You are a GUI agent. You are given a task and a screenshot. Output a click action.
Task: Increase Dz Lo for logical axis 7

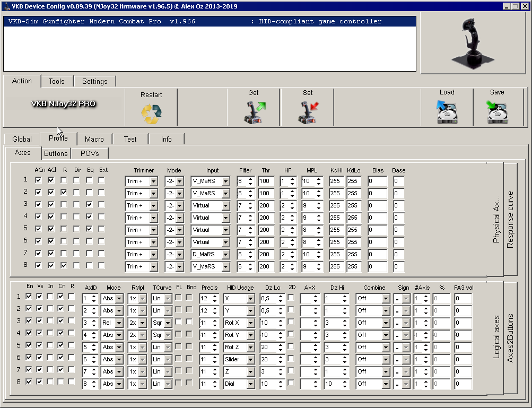(x=281, y=370)
